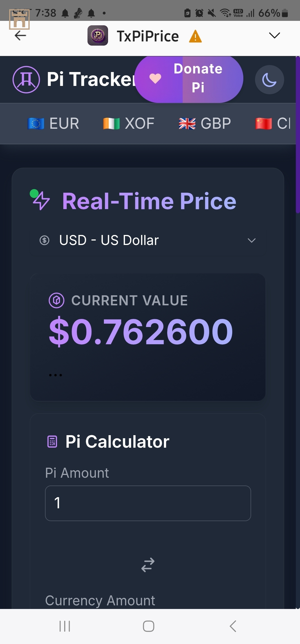
Task: Tap the pink heart icon
Action: [x=155, y=79]
